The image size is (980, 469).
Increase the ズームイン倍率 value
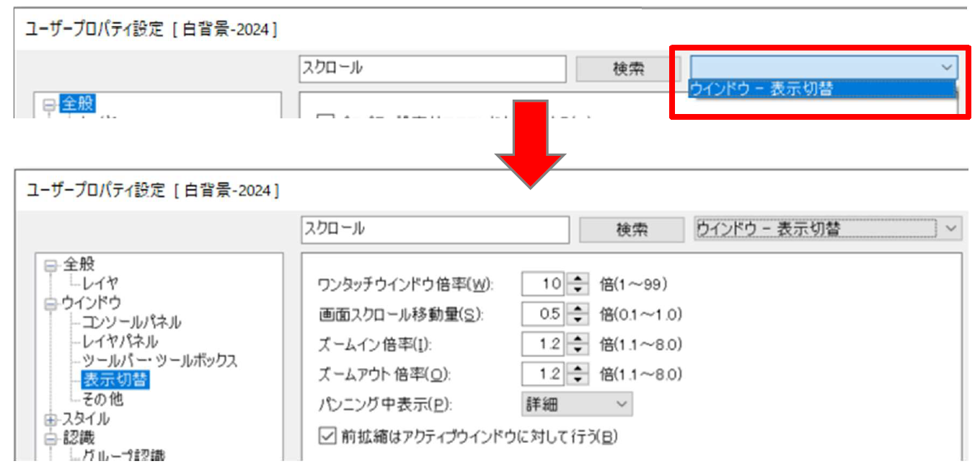point(578,339)
